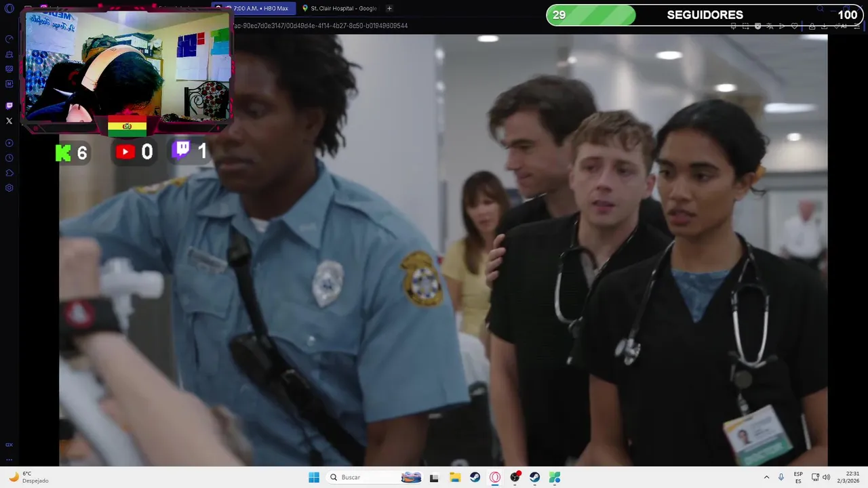Open the Easy Setup sliders icon
This screenshot has width=868, height=488.
pyautogui.click(x=856, y=26)
